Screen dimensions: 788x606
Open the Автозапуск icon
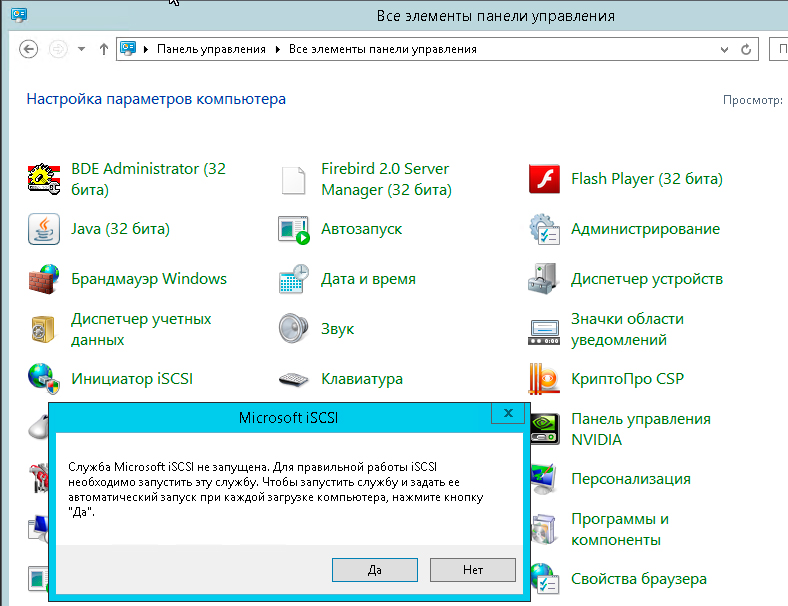click(293, 230)
